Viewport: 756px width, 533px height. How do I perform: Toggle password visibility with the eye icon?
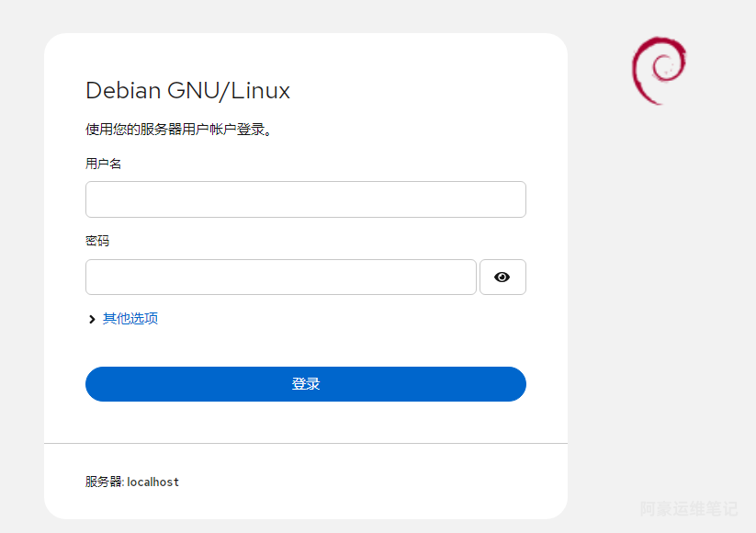pyautogui.click(x=502, y=277)
